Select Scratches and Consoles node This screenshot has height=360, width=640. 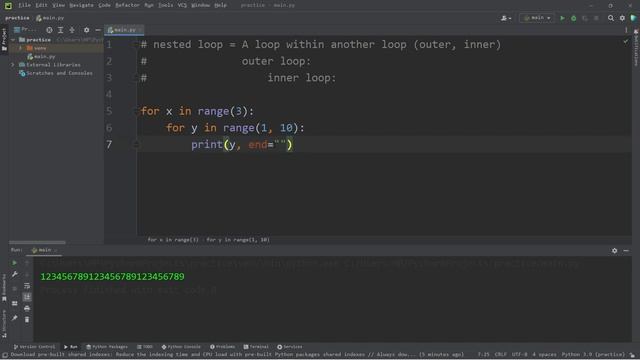pyautogui.click(x=59, y=73)
